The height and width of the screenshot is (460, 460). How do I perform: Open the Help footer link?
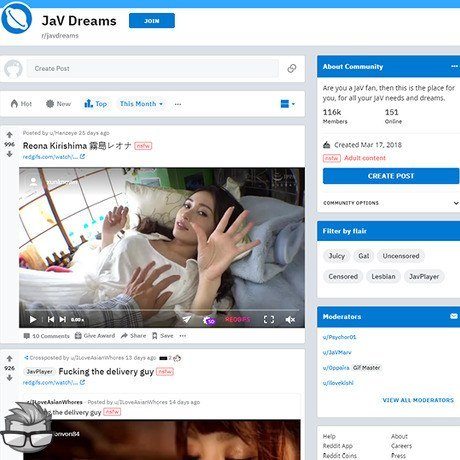[329, 436]
